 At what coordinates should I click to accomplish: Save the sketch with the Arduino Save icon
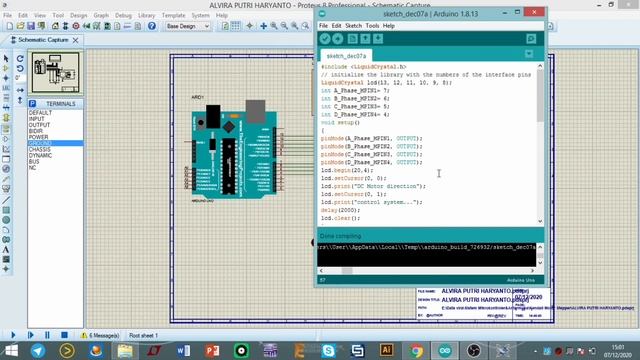[378, 38]
